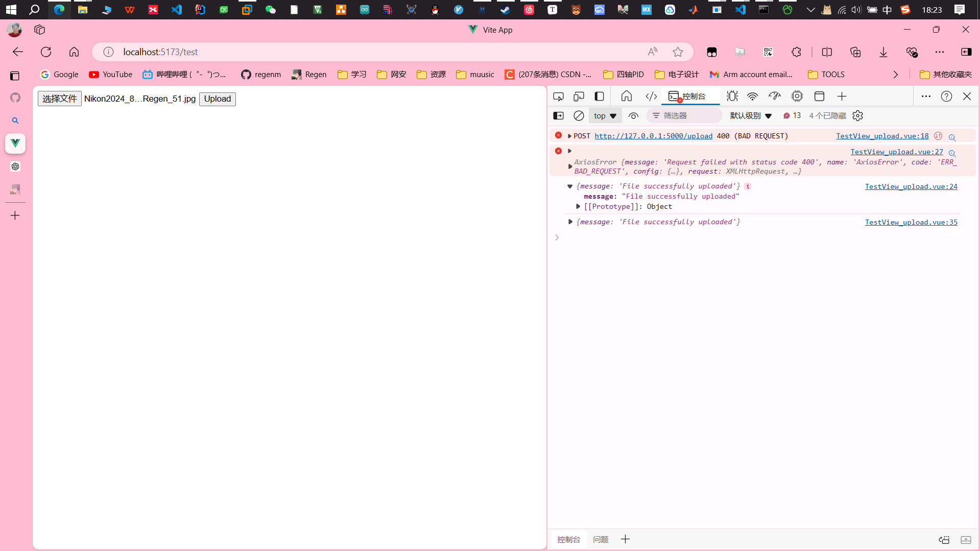The width and height of the screenshot is (980, 551).
Task: Toggle live expression eye icon
Action: (x=633, y=116)
